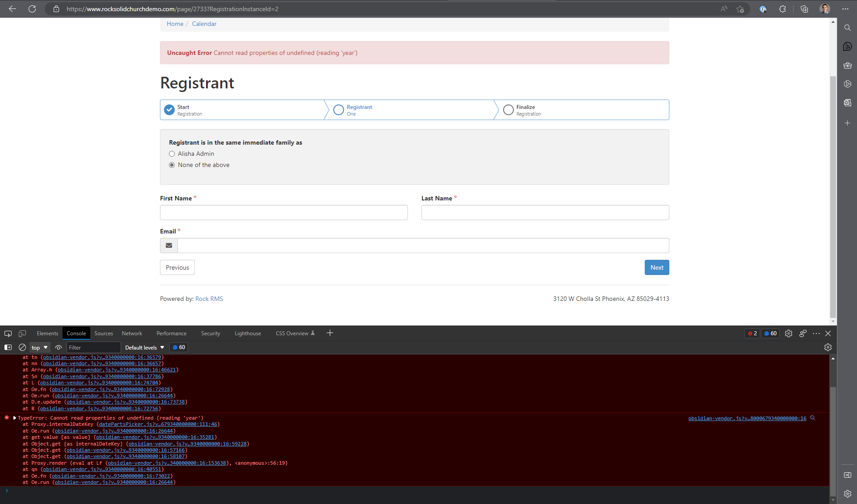Select the Alisha Admin radio option
The width and height of the screenshot is (857, 504).
[172, 154]
